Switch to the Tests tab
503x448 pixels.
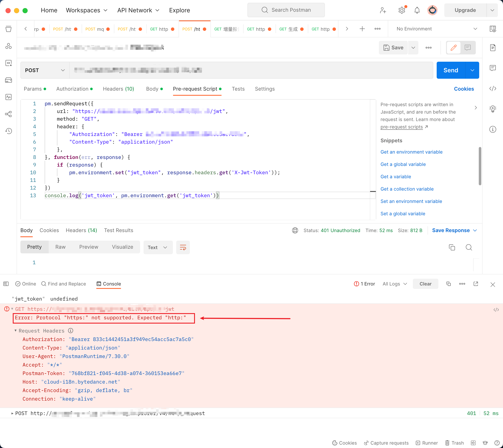tap(238, 89)
